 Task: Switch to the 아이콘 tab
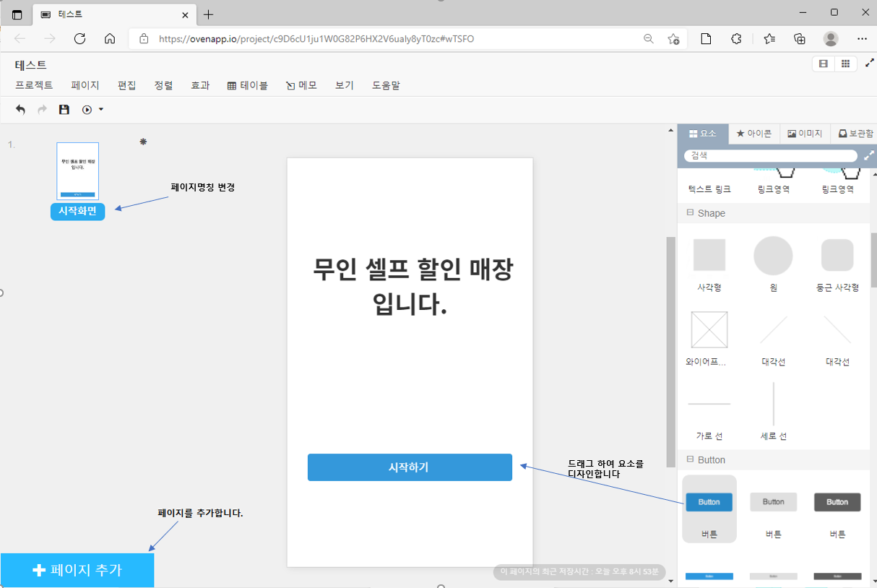(753, 134)
